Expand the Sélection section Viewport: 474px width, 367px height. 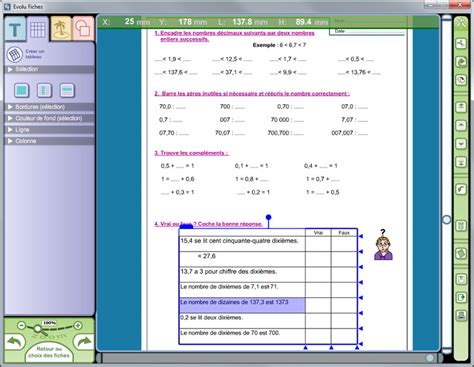[49, 69]
